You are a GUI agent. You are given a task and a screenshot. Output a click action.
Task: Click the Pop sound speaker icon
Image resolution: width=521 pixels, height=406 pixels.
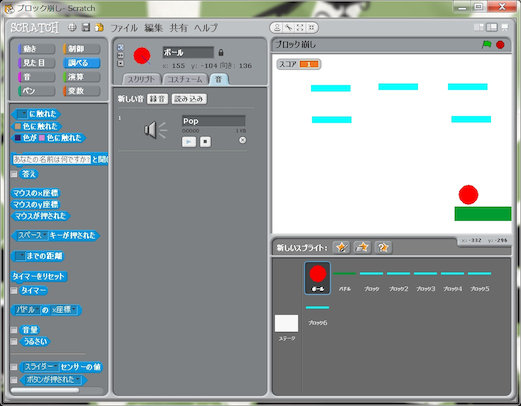pos(155,130)
